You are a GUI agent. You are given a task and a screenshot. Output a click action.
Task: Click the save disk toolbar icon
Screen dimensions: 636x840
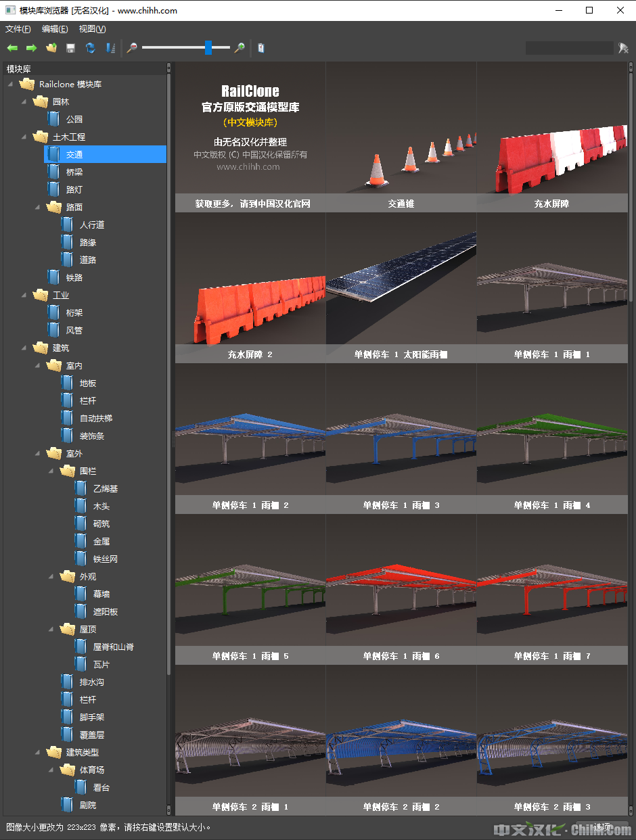tap(70, 48)
